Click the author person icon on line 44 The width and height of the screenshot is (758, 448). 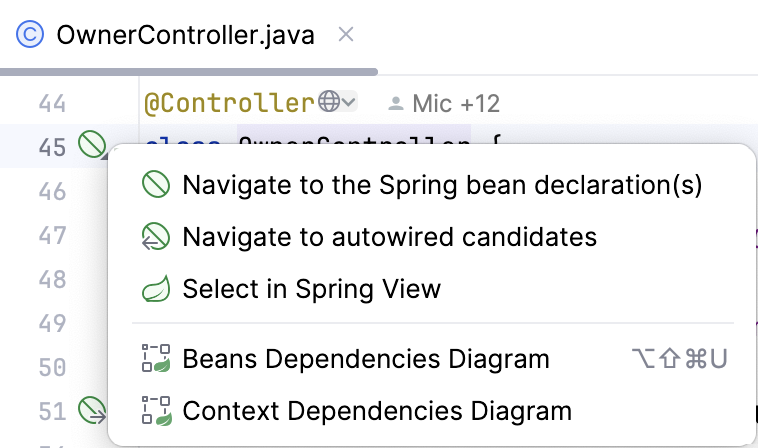click(x=396, y=103)
